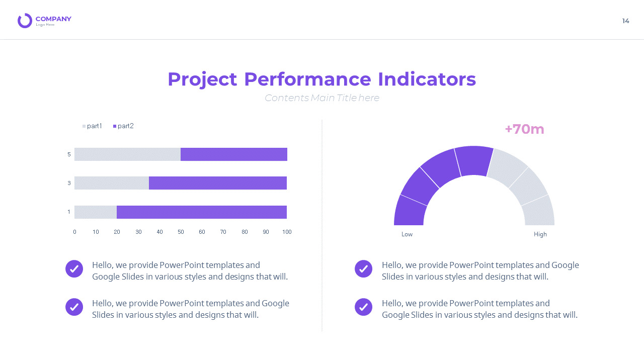Click the High gauge label
This screenshot has height=362, width=644.
click(540, 234)
